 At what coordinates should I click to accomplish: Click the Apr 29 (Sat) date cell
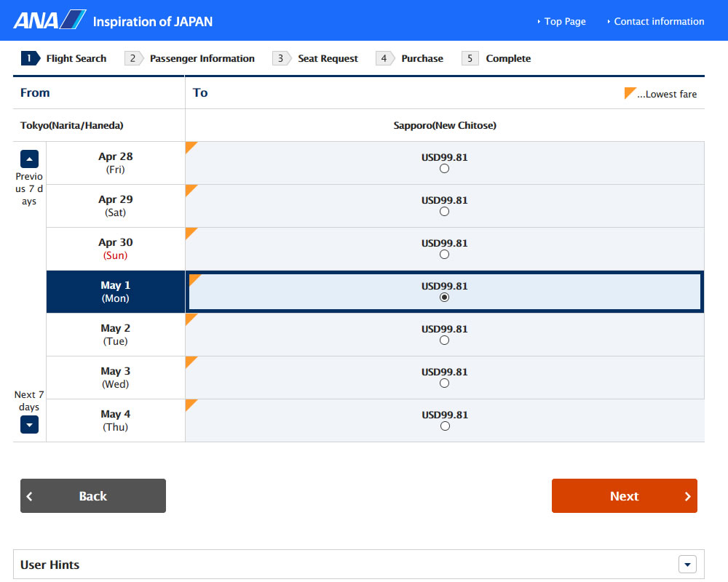coord(115,206)
